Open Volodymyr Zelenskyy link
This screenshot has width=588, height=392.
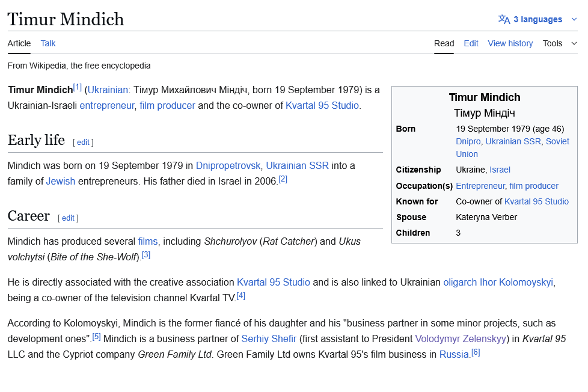[461, 338]
